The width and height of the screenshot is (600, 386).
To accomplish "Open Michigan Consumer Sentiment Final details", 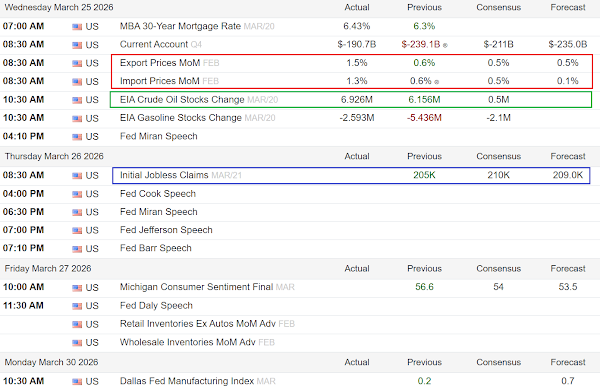I will click(x=196, y=287).
